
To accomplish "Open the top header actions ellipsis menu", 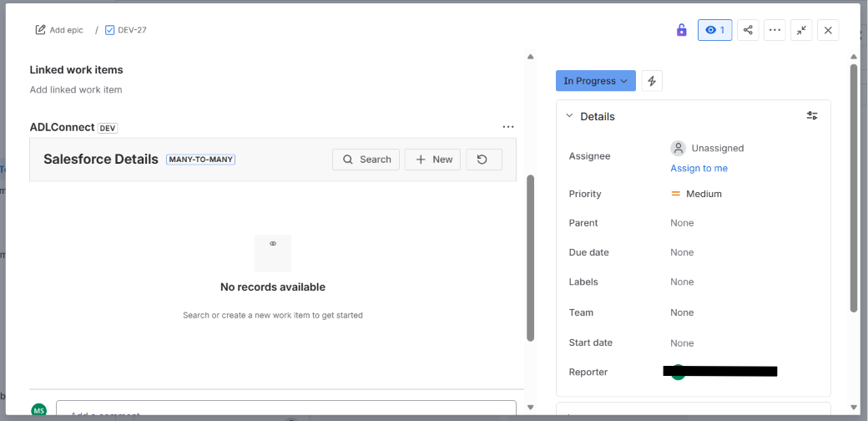I will [x=775, y=30].
